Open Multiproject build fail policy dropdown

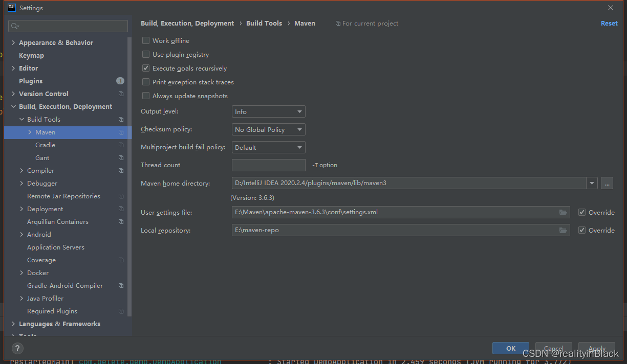point(269,147)
